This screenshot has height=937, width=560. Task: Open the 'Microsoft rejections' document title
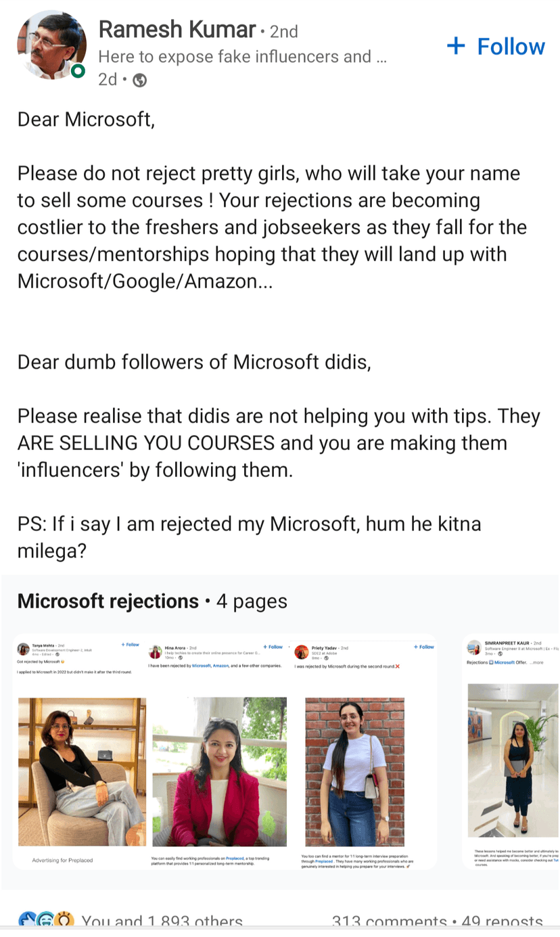click(108, 601)
